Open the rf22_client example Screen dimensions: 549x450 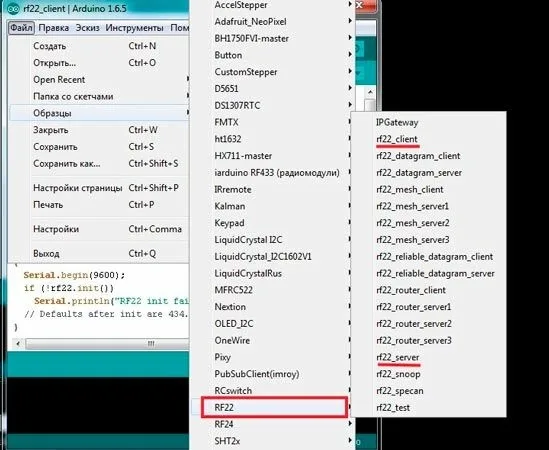click(429, 139)
